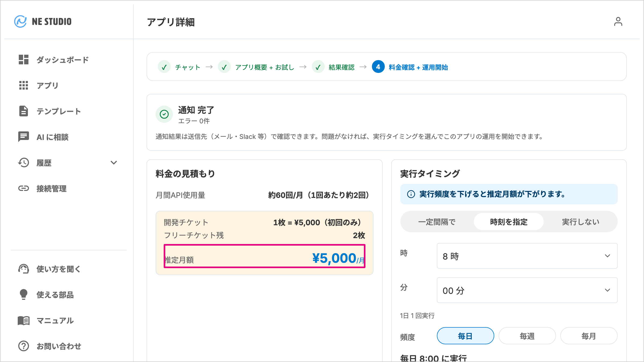Click the checkmark beside 結果確認 step
The width and height of the screenshot is (644, 362).
pyautogui.click(x=318, y=67)
